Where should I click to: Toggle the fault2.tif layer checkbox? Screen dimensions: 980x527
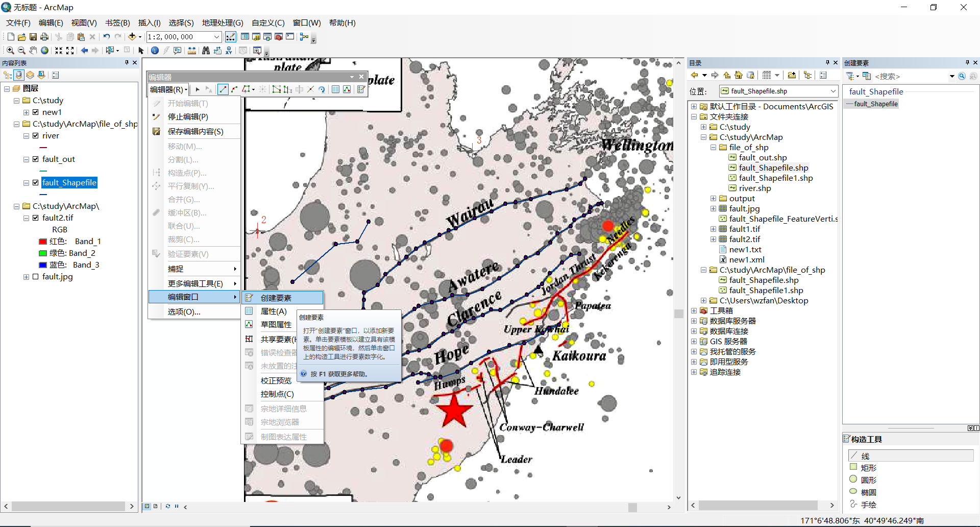36,218
